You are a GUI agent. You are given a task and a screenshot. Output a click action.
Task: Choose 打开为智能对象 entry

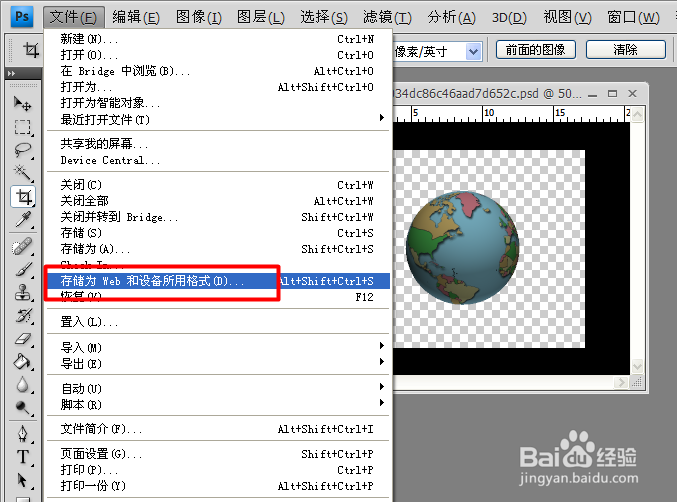tap(218, 103)
